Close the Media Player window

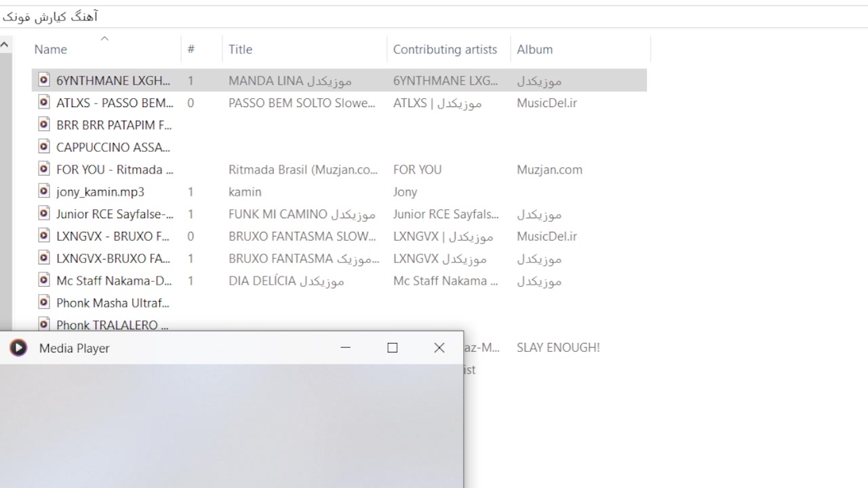point(439,348)
